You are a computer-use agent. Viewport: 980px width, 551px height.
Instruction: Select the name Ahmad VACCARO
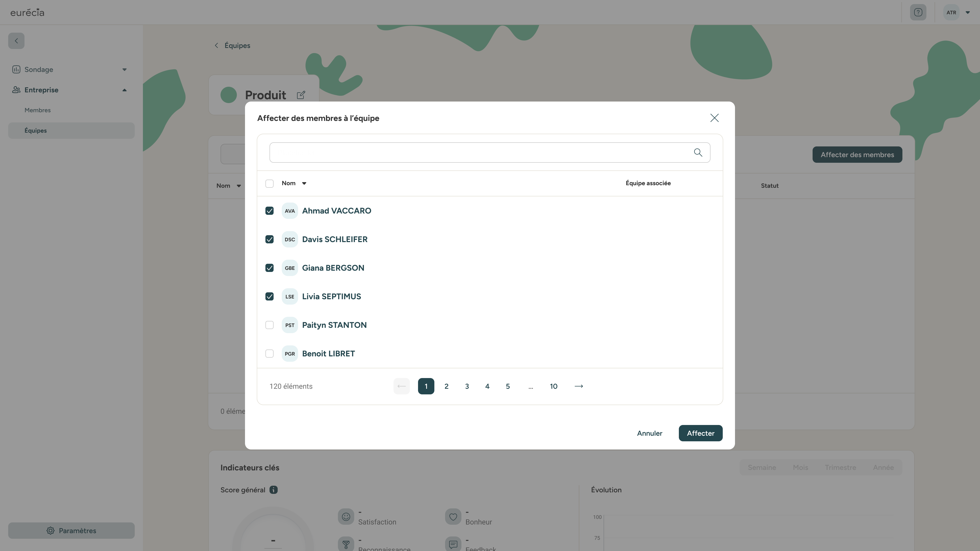point(336,211)
